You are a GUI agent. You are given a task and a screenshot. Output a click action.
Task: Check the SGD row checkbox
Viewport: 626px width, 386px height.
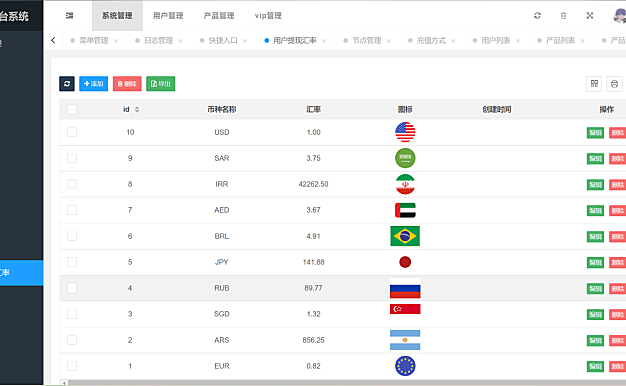coord(72,314)
